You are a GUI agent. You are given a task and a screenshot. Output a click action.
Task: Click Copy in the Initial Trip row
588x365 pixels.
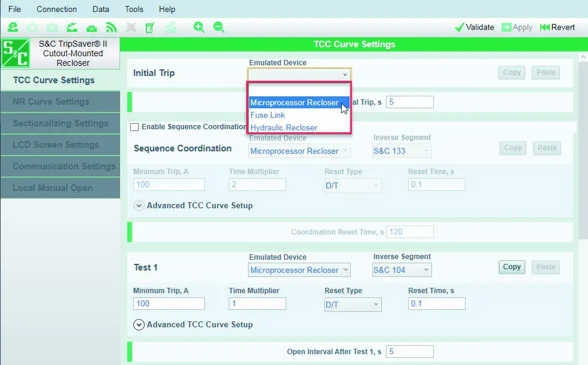pos(512,72)
